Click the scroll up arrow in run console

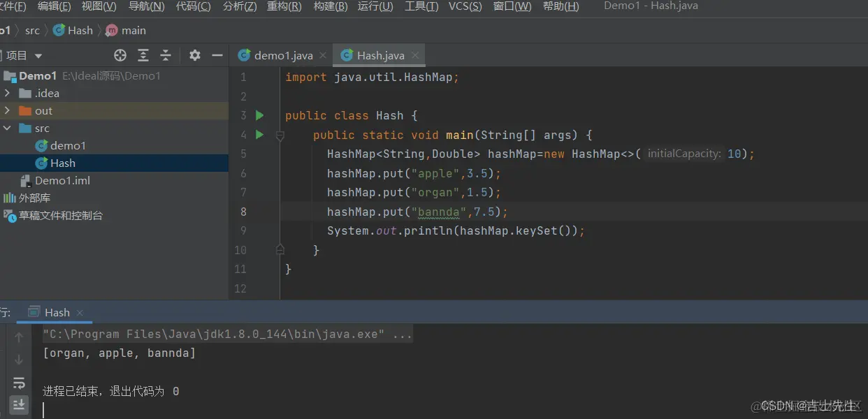click(19, 338)
